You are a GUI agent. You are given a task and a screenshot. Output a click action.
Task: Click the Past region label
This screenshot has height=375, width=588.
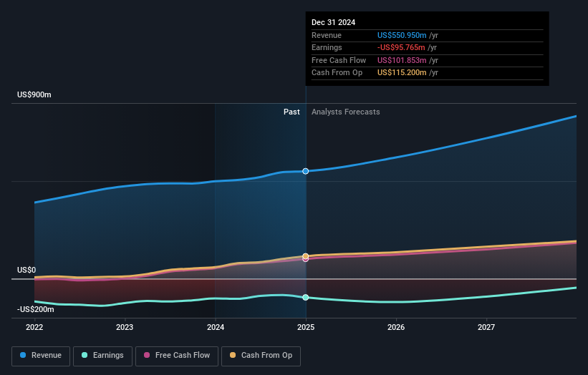pos(291,112)
